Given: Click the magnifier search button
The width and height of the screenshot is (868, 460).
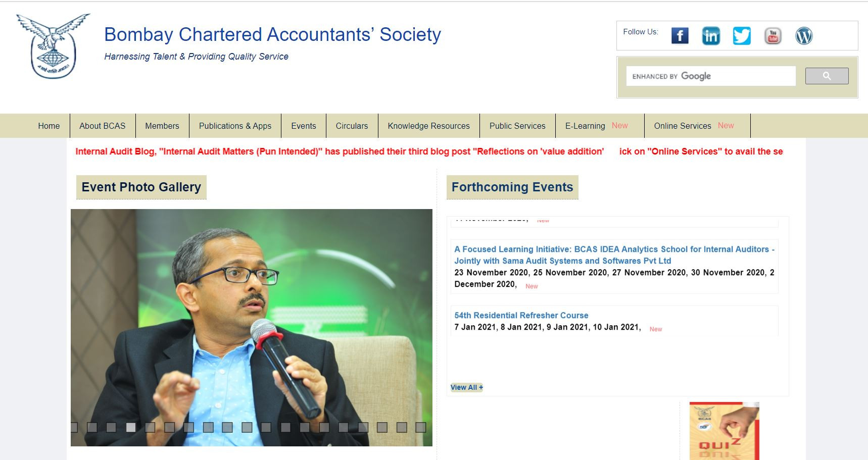Looking at the screenshot, I should 827,76.
